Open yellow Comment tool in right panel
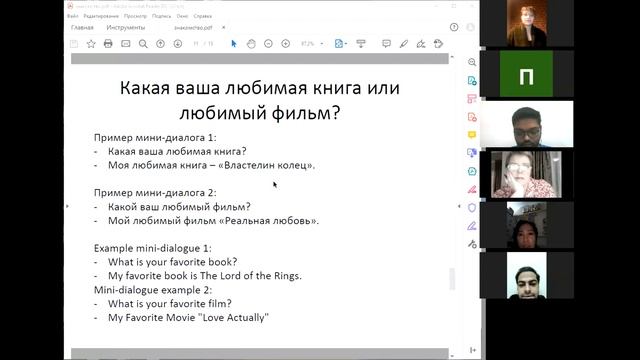Viewport: 640px width, 360px height. [x=472, y=135]
